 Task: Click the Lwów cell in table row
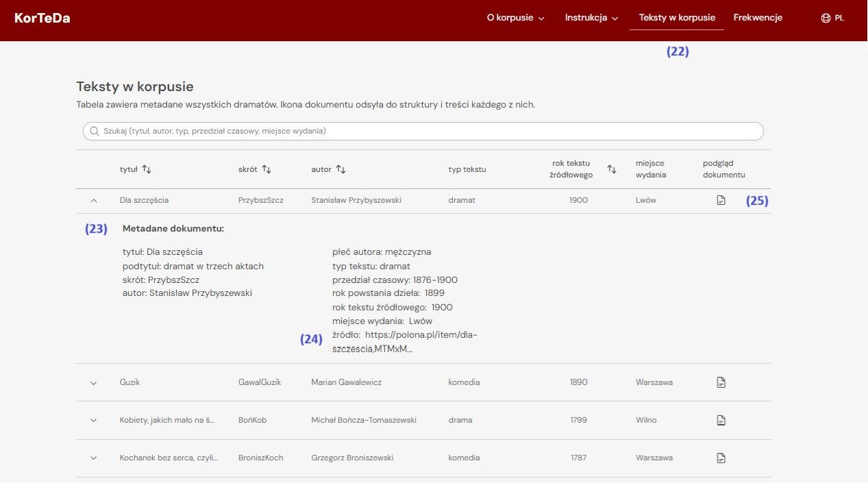646,200
